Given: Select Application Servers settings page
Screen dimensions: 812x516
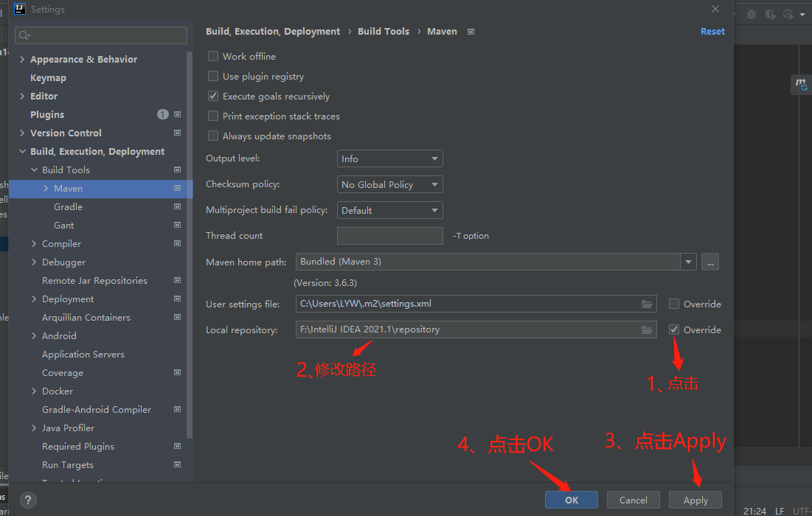Looking at the screenshot, I should coord(83,354).
